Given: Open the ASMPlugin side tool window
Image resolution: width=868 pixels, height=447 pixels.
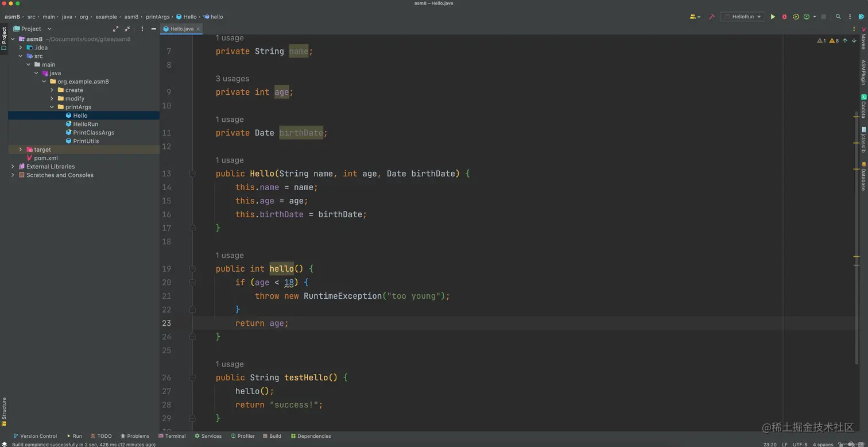Looking at the screenshot, I should [x=863, y=72].
